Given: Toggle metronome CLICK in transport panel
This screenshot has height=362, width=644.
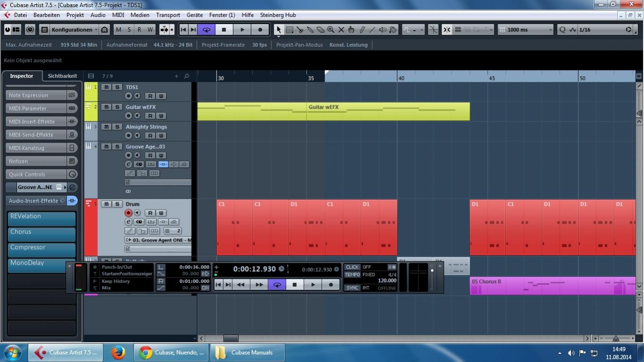Looking at the screenshot, I should [x=352, y=267].
